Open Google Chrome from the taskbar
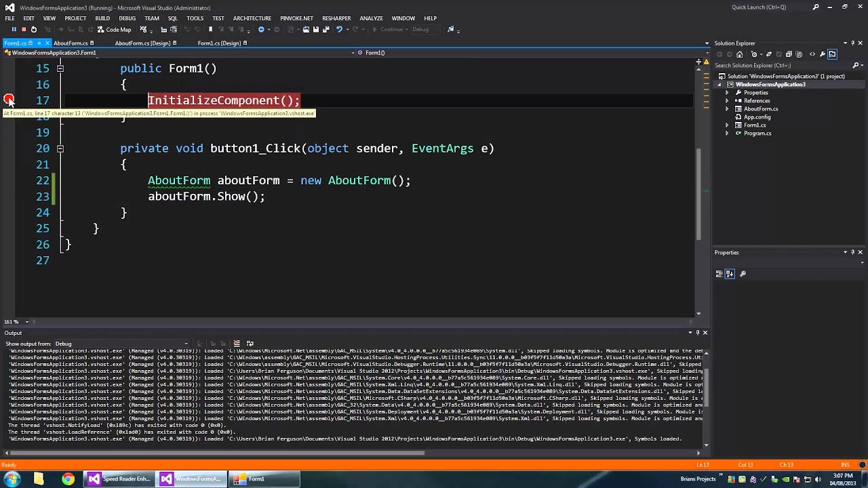Screen dimensions: 868x488 pos(68,479)
